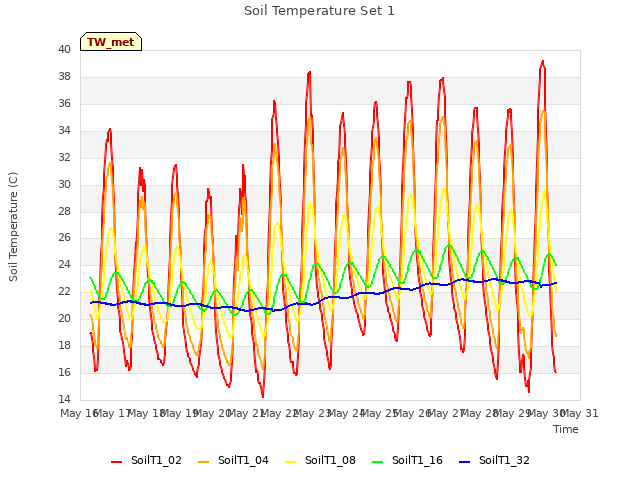Toggle the SoilT1_08 legend label
This screenshot has height=480, width=640.
coord(330,460)
